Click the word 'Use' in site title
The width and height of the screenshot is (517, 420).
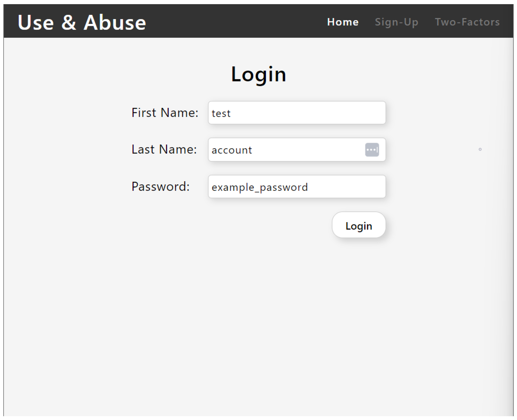(x=35, y=23)
